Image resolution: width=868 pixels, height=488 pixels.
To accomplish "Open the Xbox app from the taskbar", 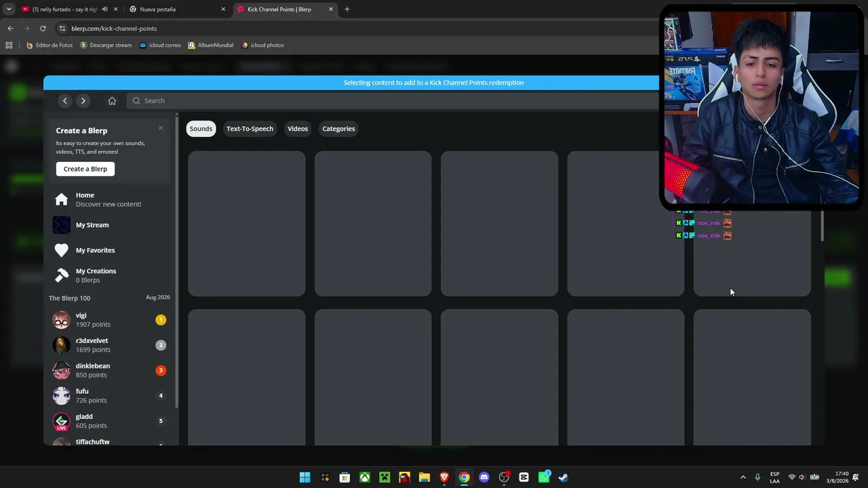I will (365, 477).
